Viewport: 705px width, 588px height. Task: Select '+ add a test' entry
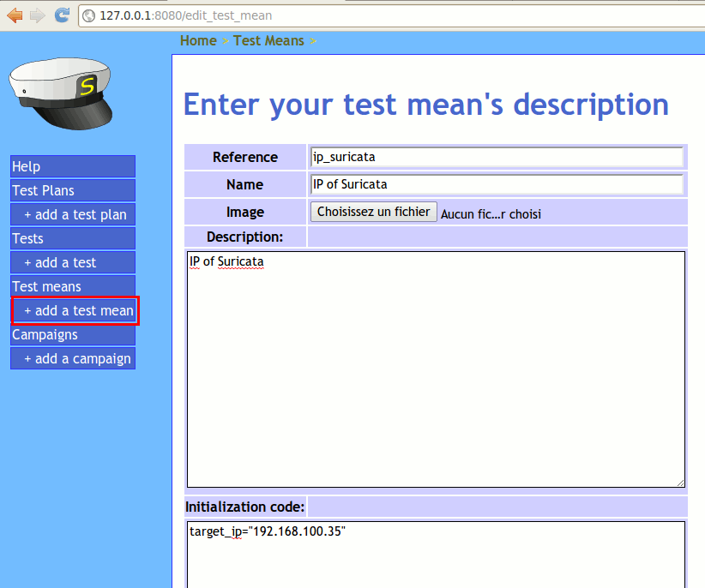[74, 262]
